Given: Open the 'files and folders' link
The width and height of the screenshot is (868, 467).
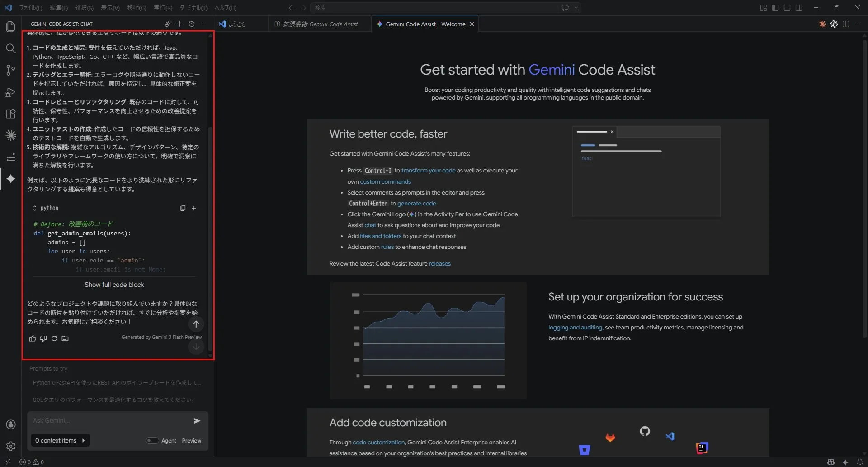Looking at the screenshot, I should click(x=380, y=236).
